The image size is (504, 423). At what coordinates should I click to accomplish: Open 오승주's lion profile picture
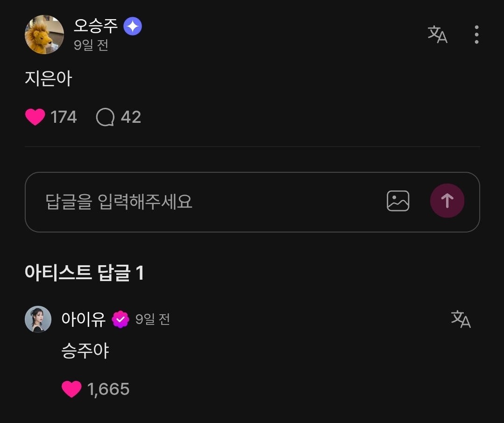[x=44, y=35]
